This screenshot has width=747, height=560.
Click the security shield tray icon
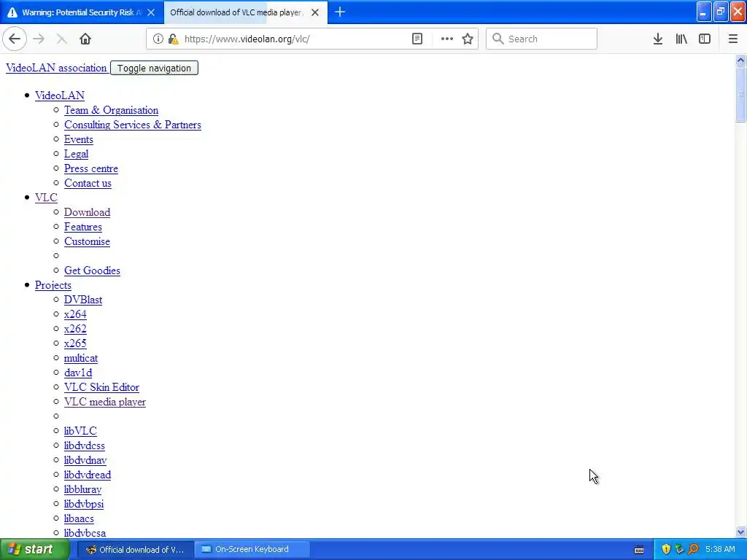tap(666, 550)
